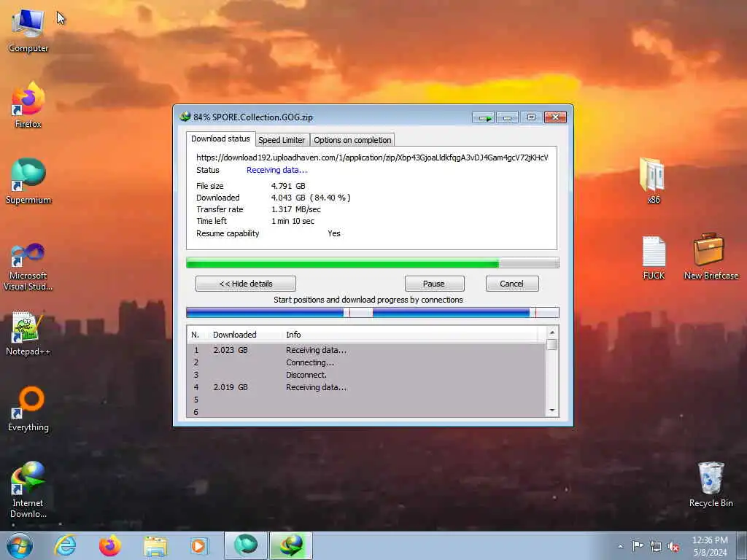Maximize the IDM download window
The width and height of the screenshot is (747, 560).
pos(531,117)
